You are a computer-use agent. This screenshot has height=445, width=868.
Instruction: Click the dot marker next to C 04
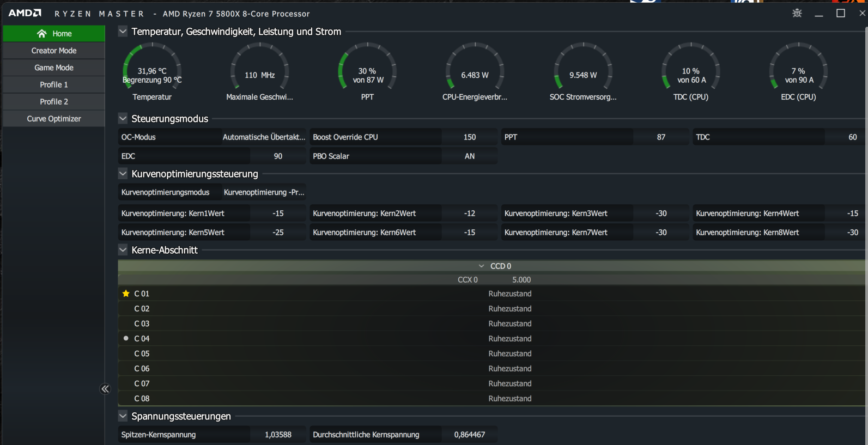pos(126,338)
